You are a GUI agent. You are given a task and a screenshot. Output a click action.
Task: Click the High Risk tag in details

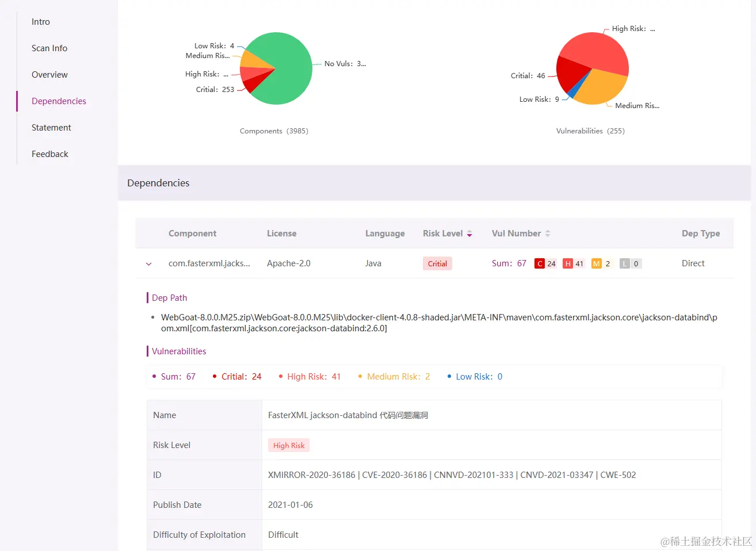point(289,445)
